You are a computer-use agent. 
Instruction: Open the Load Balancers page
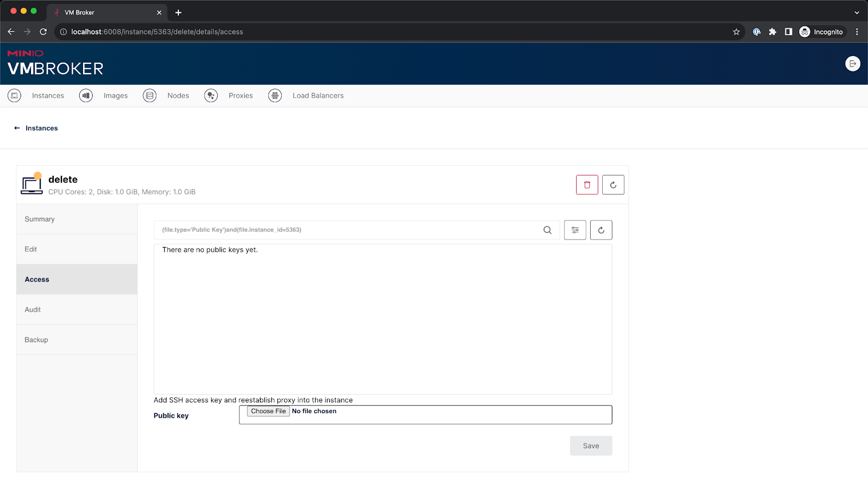(317, 96)
